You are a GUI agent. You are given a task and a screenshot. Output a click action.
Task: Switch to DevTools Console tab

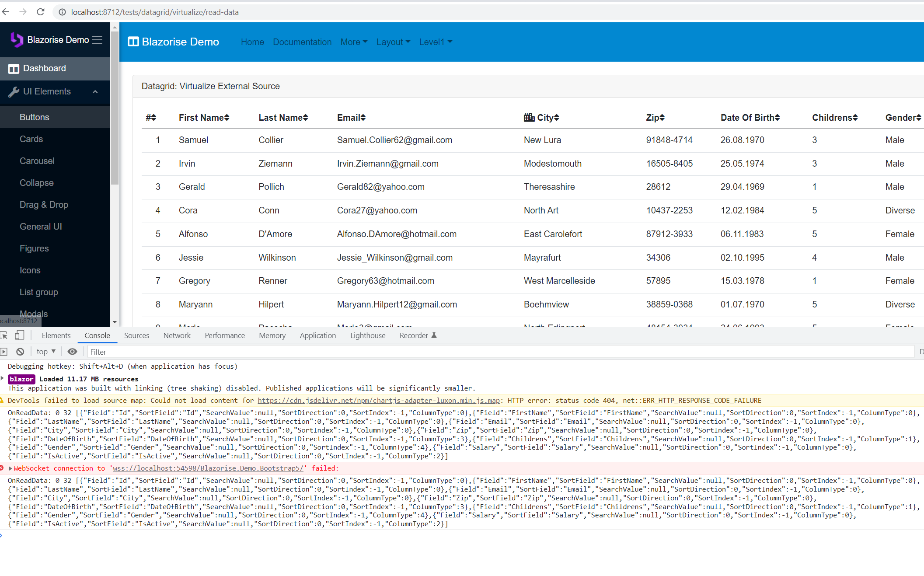[97, 335]
